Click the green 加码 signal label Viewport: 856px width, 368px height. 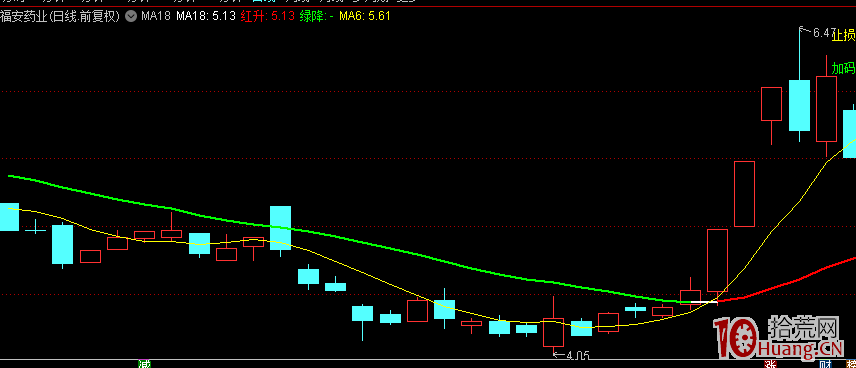click(843, 68)
